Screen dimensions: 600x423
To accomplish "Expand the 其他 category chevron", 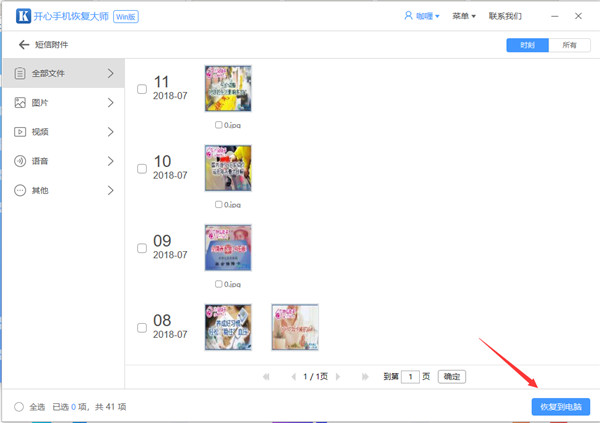I will pos(110,190).
